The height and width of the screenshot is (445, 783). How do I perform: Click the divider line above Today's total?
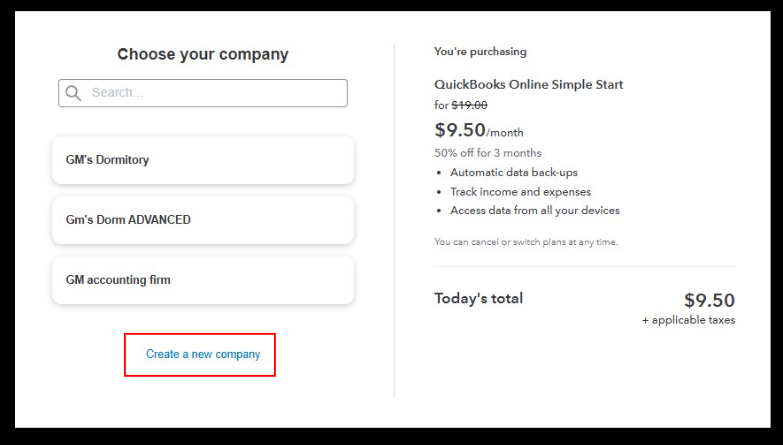(x=584, y=267)
